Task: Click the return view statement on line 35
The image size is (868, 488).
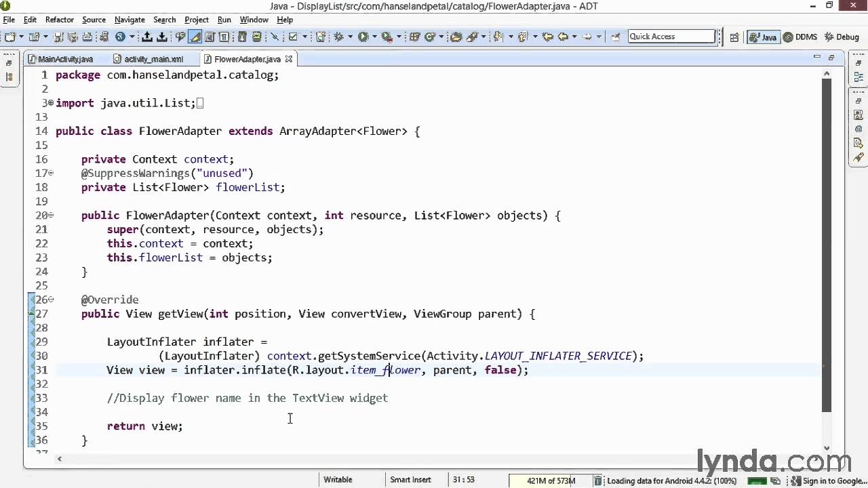Action: [144, 426]
